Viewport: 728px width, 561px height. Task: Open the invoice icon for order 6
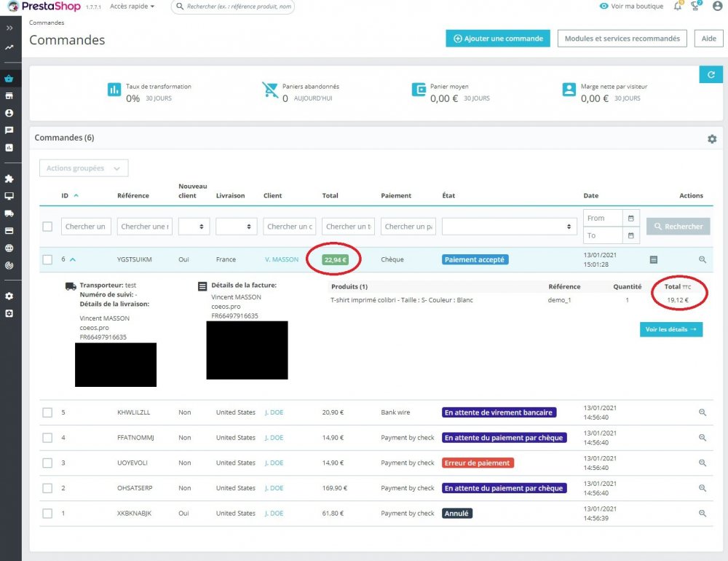pos(653,260)
